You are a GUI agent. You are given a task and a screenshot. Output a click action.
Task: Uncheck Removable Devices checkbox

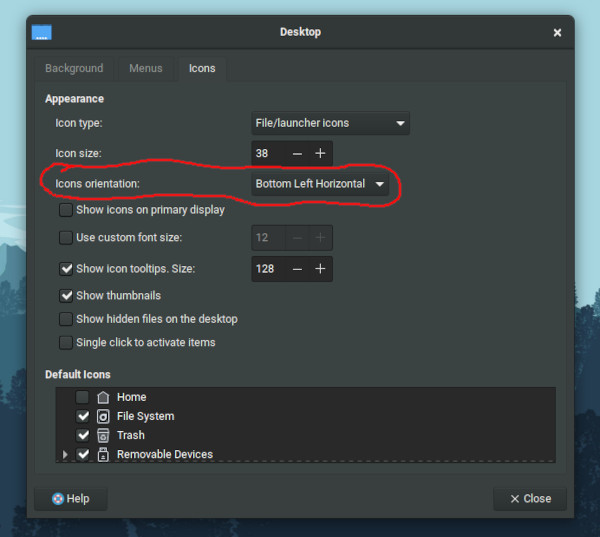[x=83, y=454]
